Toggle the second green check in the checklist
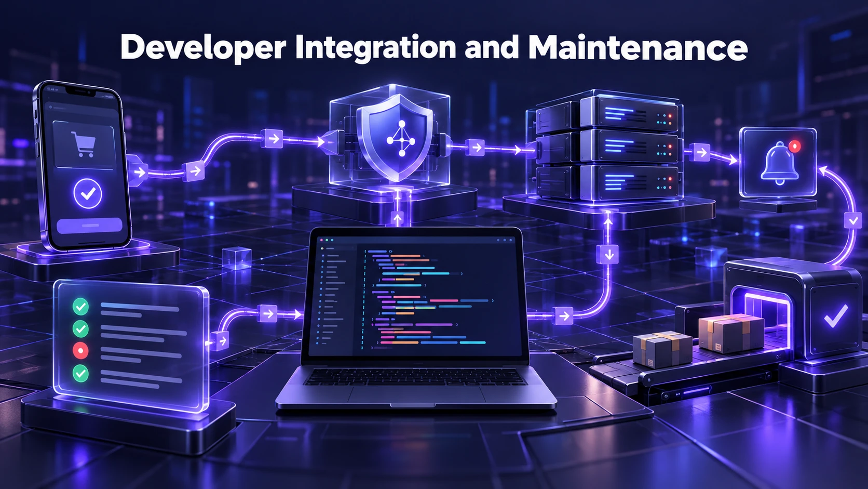This screenshot has height=489, width=868. pyautogui.click(x=80, y=328)
